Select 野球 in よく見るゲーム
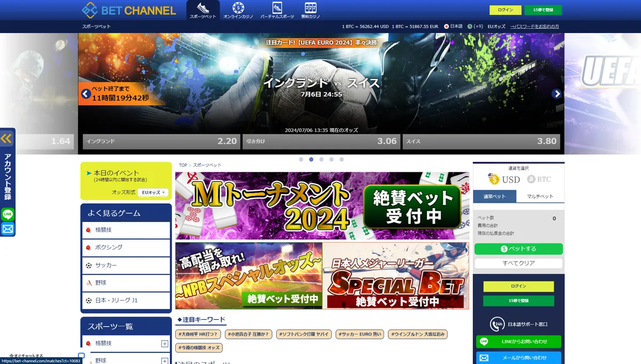 point(126,283)
